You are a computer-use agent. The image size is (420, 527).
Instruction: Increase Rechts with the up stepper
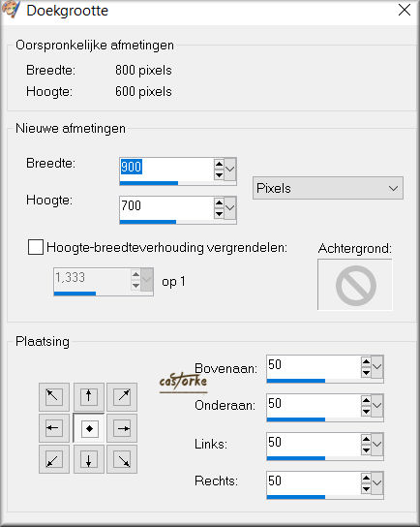tap(366, 478)
